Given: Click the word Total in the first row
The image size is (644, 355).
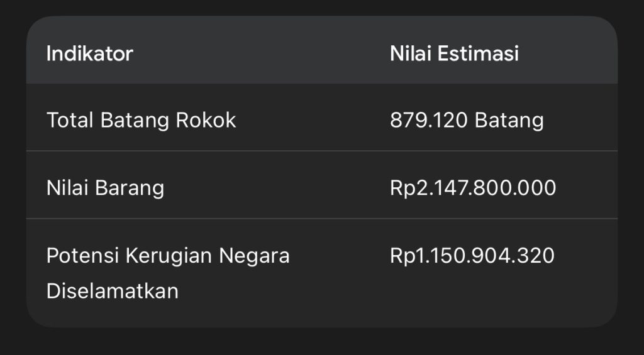Looking at the screenshot, I should coord(70,119).
